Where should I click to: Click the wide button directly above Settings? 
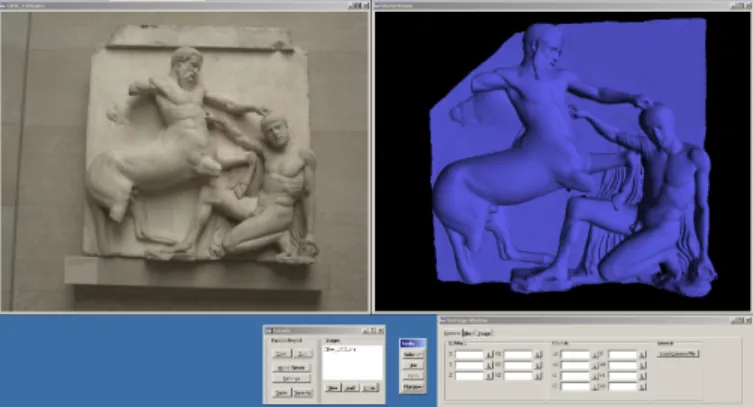tap(291, 368)
